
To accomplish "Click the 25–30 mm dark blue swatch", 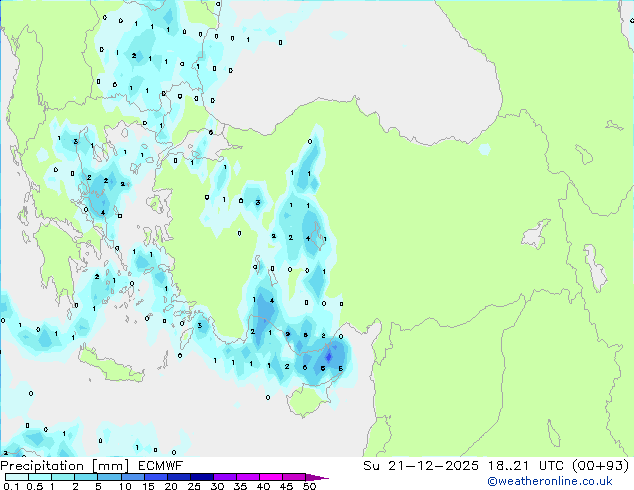I will [201, 477].
